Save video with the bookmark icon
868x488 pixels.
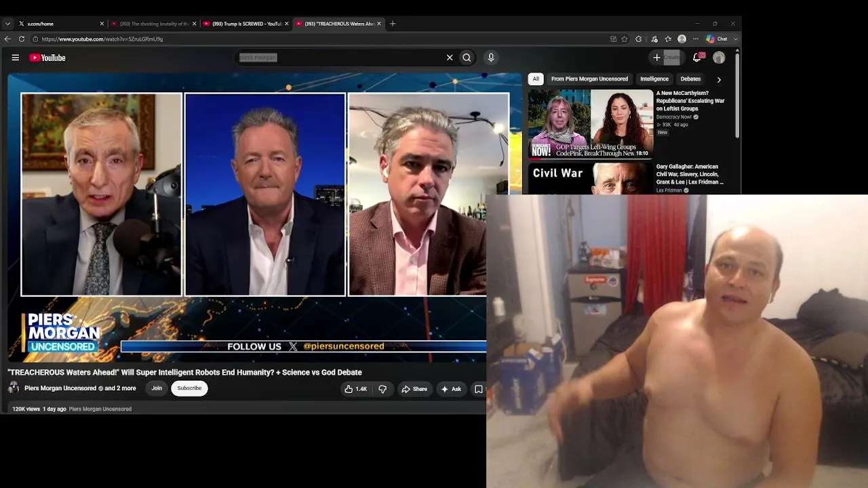coord(479,389)
